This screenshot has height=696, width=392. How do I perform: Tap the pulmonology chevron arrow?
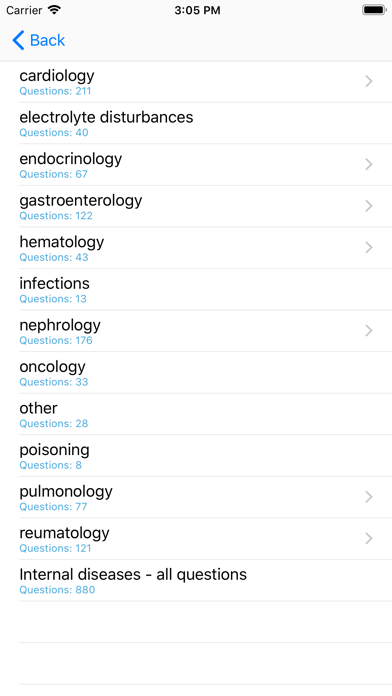pyautogui.click(x=368, y=497)
